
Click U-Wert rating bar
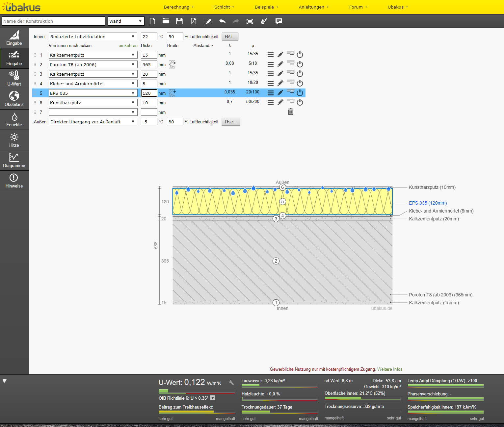(x=197, y=391)
